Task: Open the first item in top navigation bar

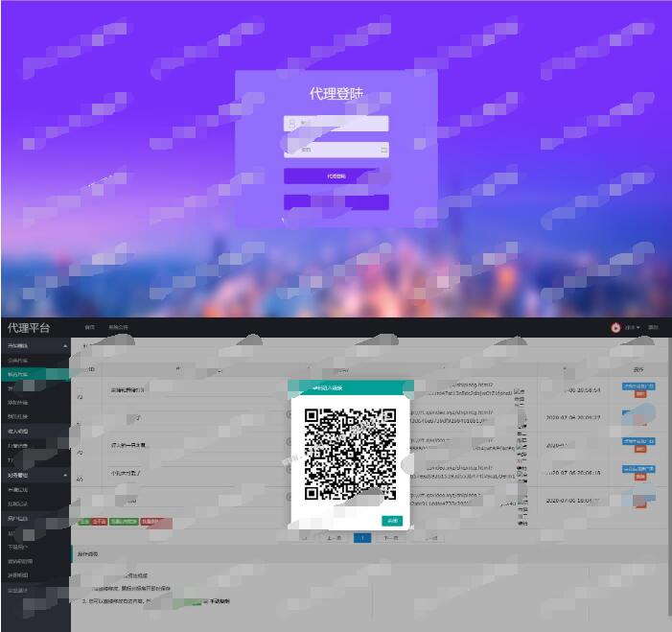Action: (89, 327)
